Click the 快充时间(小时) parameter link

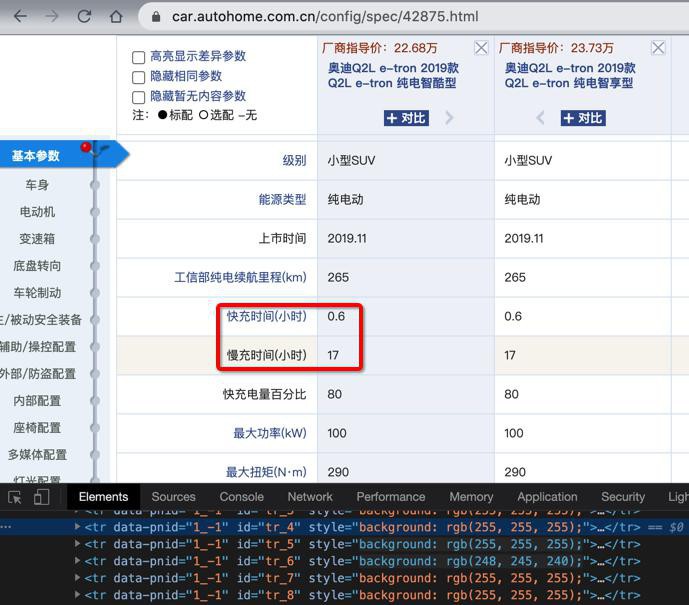click(x=267, y=316)
